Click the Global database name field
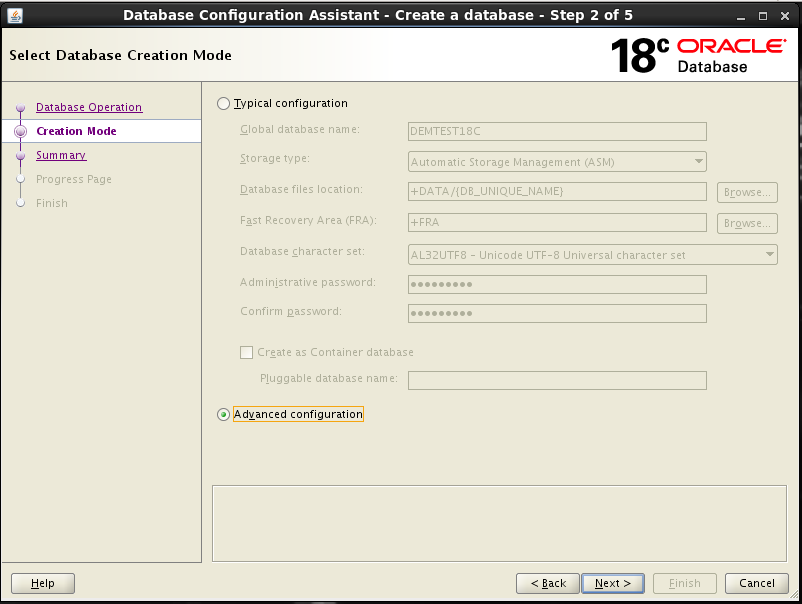802x604 pixels. (557, 131)
